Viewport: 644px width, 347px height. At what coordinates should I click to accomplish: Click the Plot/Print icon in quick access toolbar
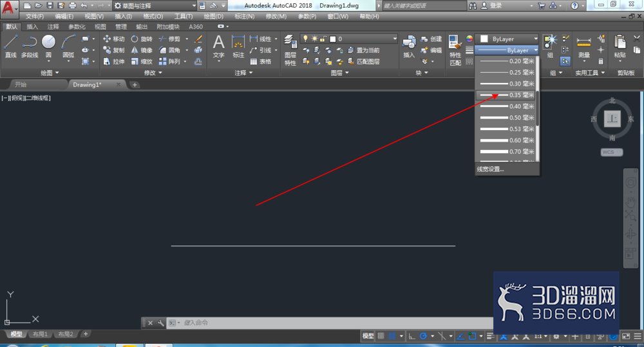click(73, 5)
